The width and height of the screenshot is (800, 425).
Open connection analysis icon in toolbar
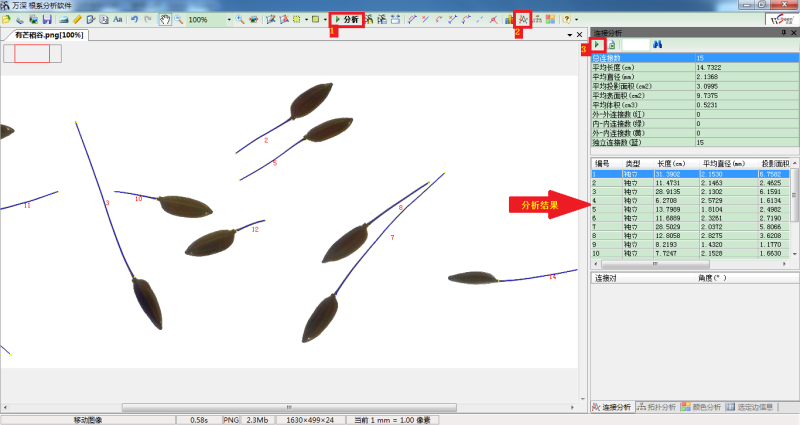pyautogui.click(x=522, y=19)
